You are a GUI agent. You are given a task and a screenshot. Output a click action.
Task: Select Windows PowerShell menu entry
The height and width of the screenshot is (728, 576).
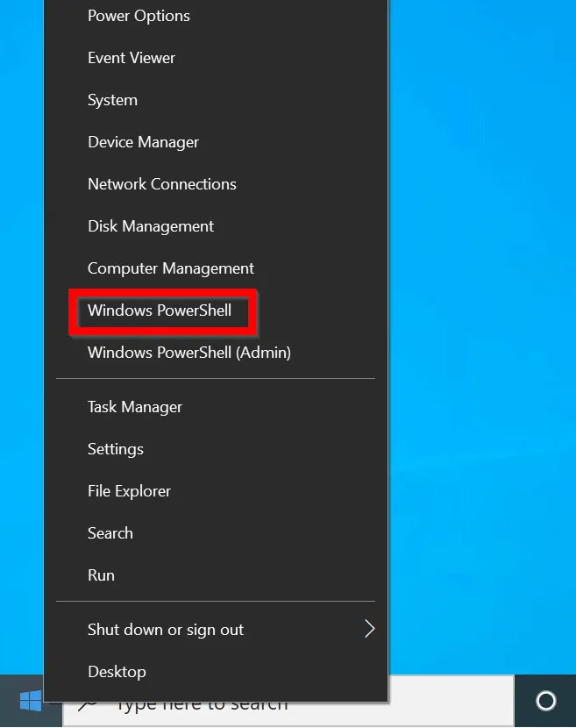(160, 310)
